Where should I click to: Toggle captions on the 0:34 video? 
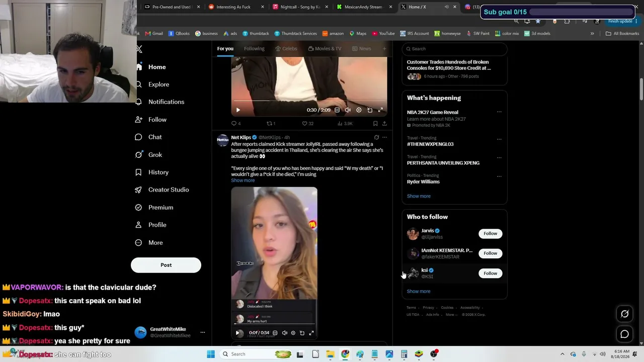(275, 333)
